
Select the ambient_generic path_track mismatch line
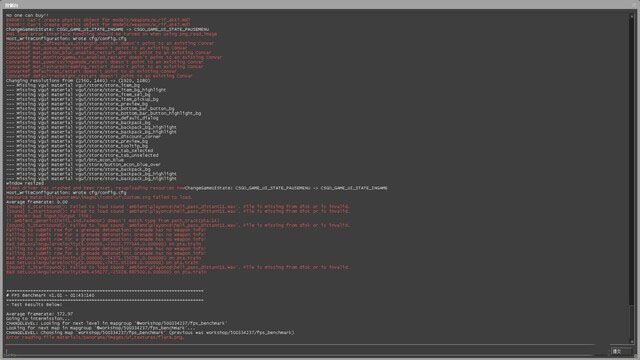coord(113,221)
